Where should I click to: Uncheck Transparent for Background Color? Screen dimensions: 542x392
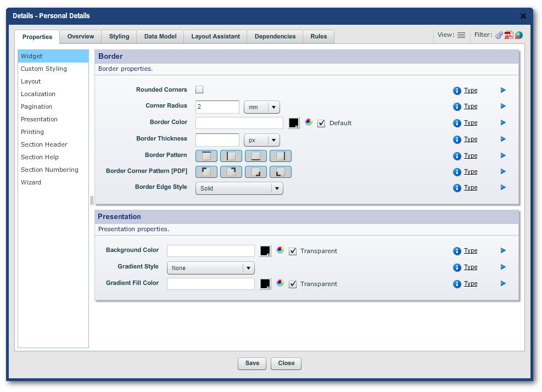tap(293, 251)
